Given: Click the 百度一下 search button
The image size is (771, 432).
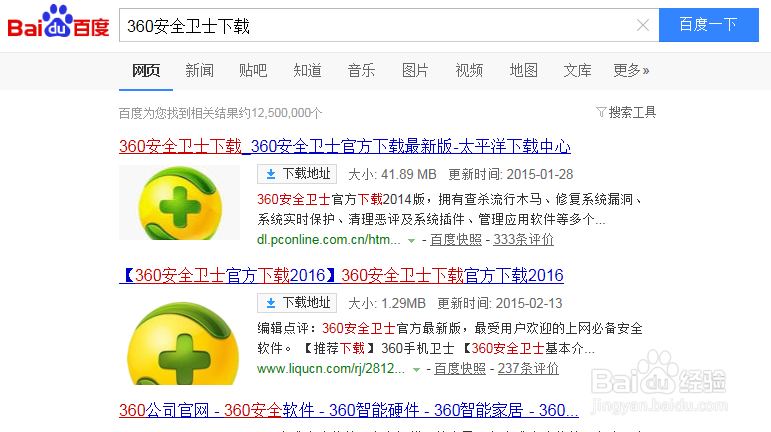Looking at the screenshot, I should point(709,25).
